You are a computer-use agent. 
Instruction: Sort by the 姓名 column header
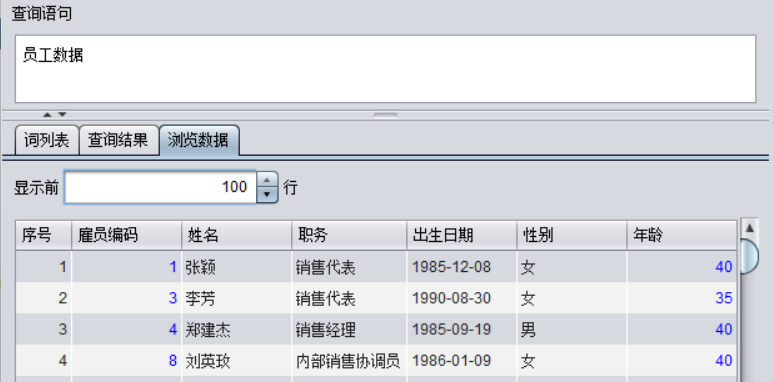click(x=237, y=236)
